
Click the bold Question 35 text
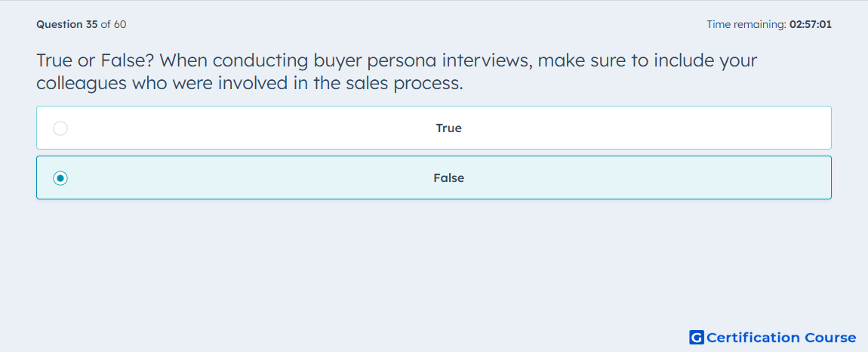pos(67,24)
